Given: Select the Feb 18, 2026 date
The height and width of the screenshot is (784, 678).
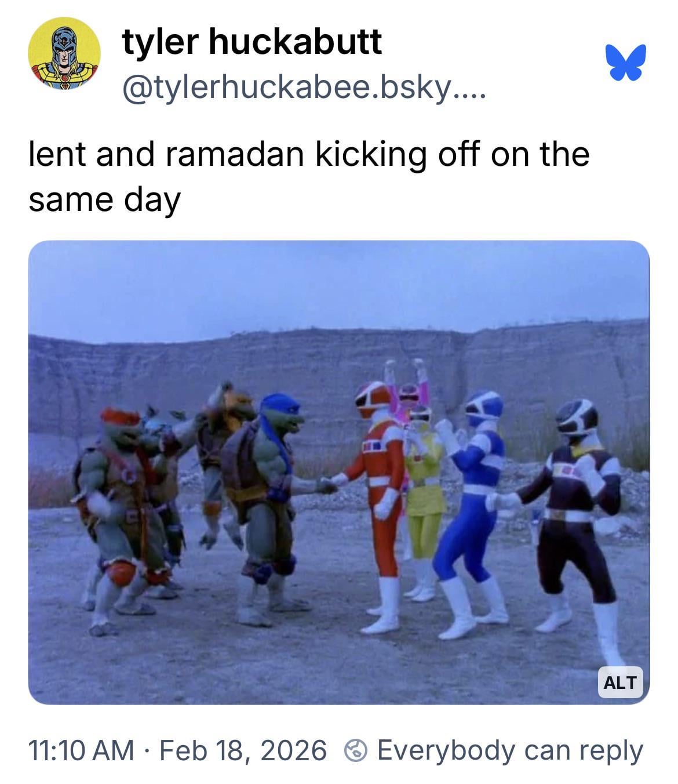Looking at the screenshot, I should (x=242, y=750).
